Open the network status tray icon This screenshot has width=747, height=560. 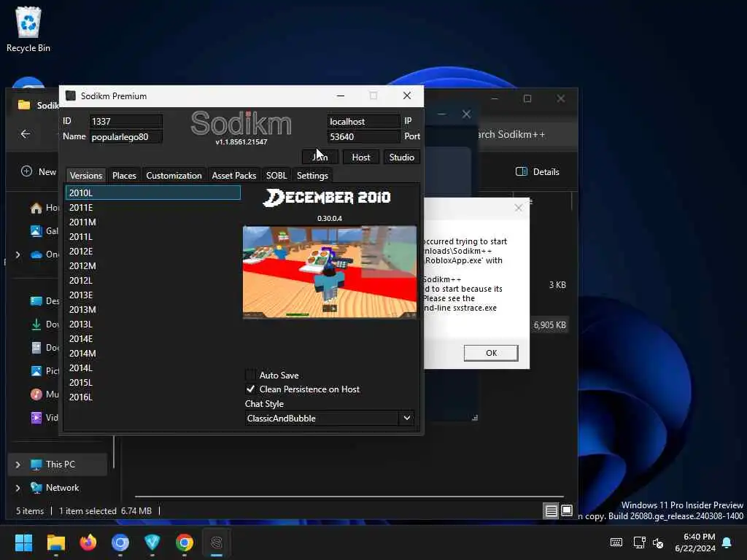pyautogui.click(x=639, y=542)
